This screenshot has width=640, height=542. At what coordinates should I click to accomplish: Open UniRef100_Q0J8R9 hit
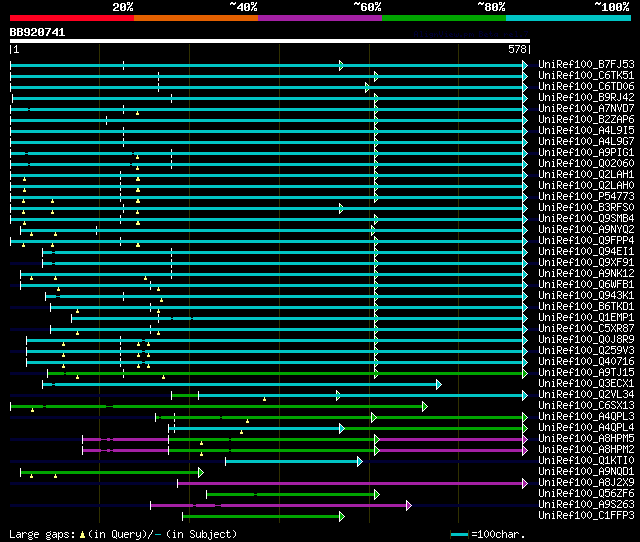pos(586,340)
